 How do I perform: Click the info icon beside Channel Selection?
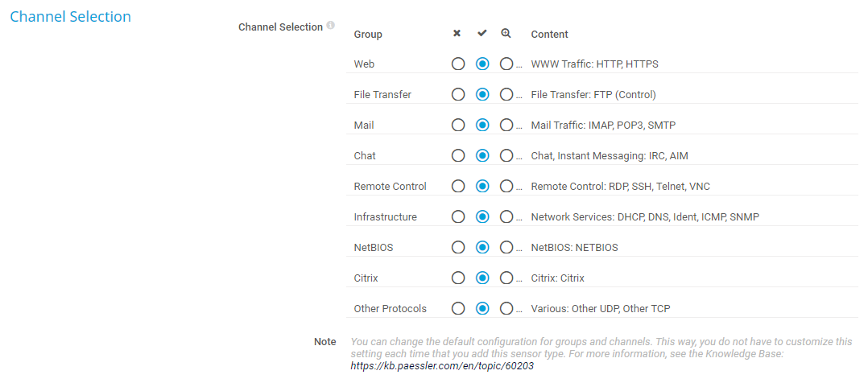pos(331,26)
